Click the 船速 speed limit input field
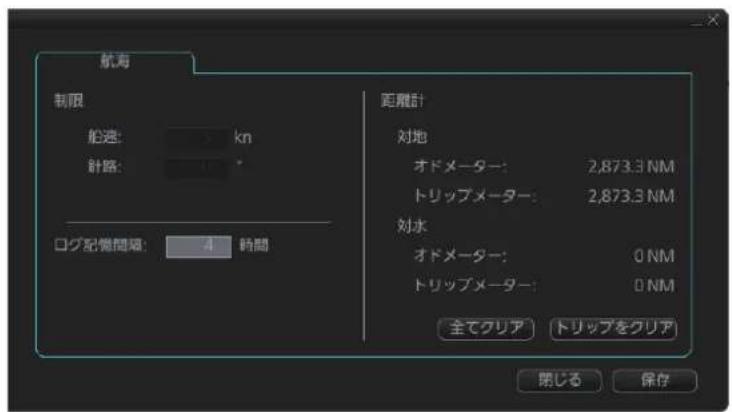 (198, 138)
